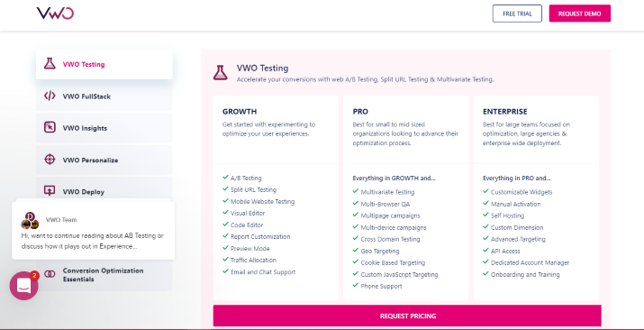Click the red notification badge on chat
This screenshot has width=644, height=330.
point(34,275)
